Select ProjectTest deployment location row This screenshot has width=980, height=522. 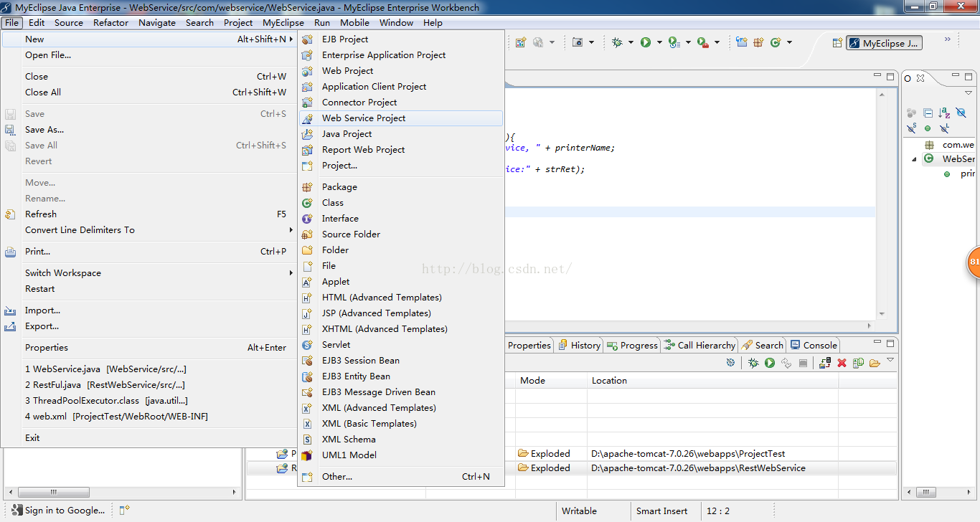[x=688, y=454]
